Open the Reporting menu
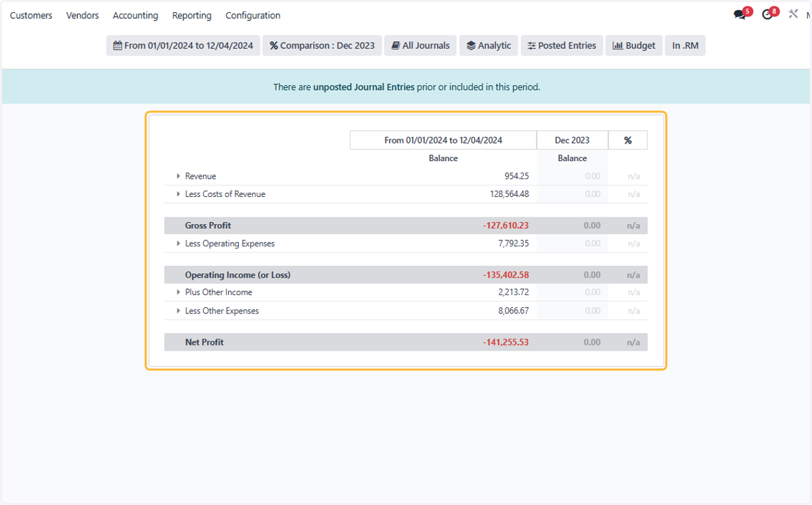This screenshot has width=812, height=505. 191,15
